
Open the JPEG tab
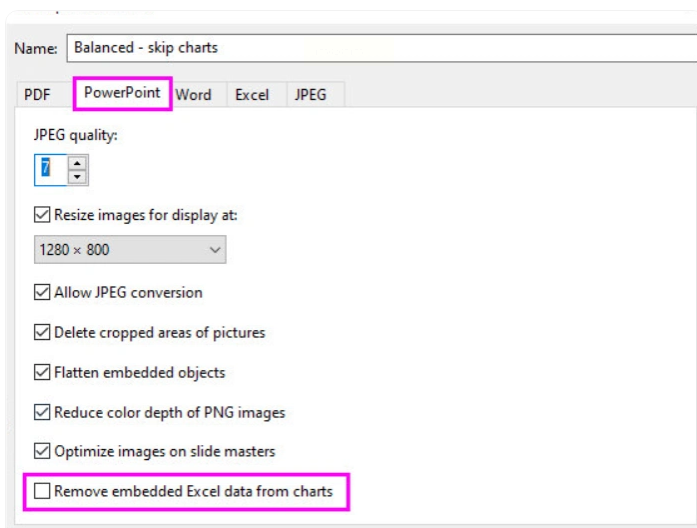click(x=311, y=95)
